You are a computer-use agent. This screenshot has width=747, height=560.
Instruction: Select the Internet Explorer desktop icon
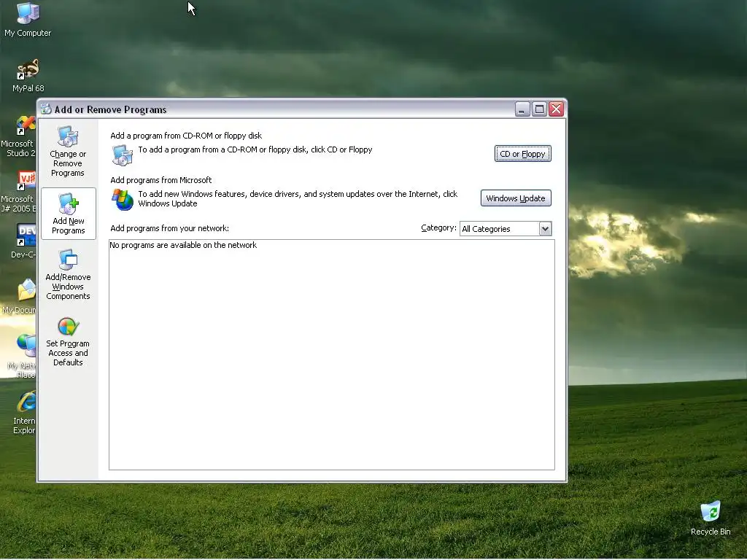pyautogui.click(x=24, y=413)
